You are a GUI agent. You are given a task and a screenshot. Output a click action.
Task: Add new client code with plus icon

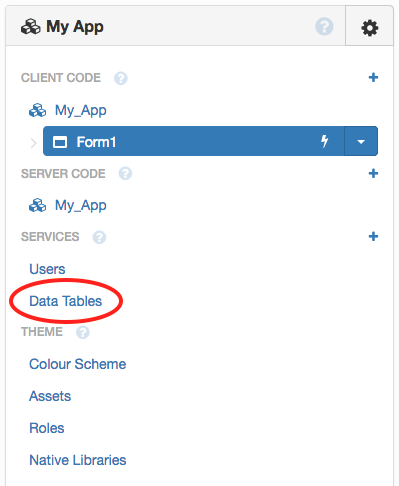coord(373,77)
